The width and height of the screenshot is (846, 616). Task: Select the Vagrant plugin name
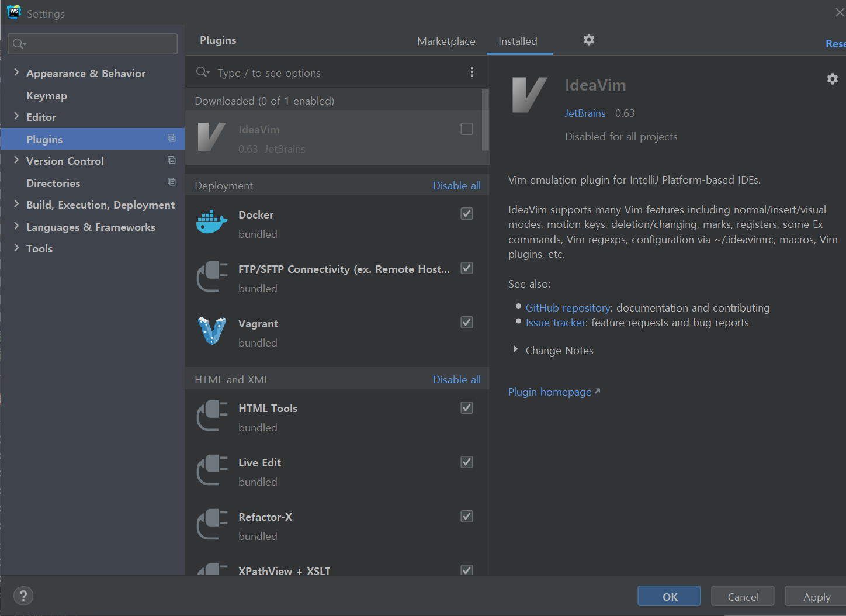258,323
